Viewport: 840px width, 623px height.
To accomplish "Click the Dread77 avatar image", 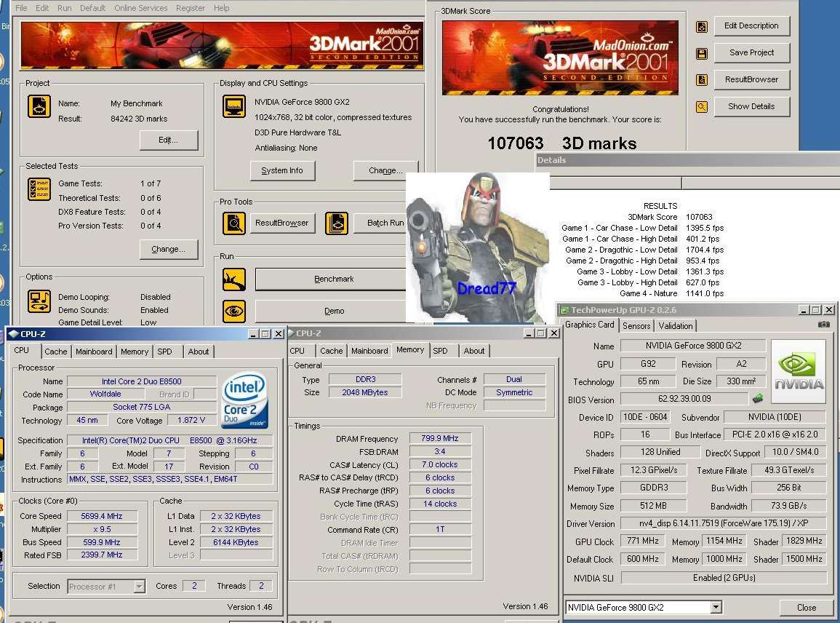I will point(478,247).
